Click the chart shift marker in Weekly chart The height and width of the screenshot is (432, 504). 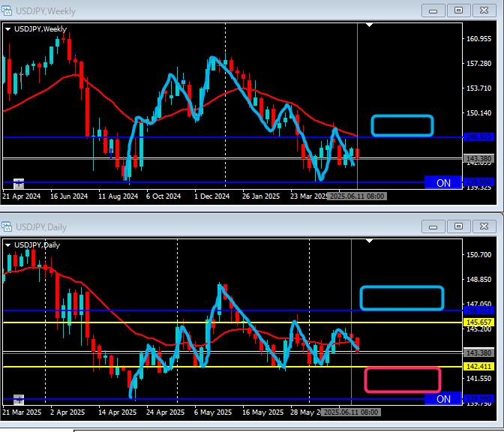pyautogui.click(x=369, y=25)
